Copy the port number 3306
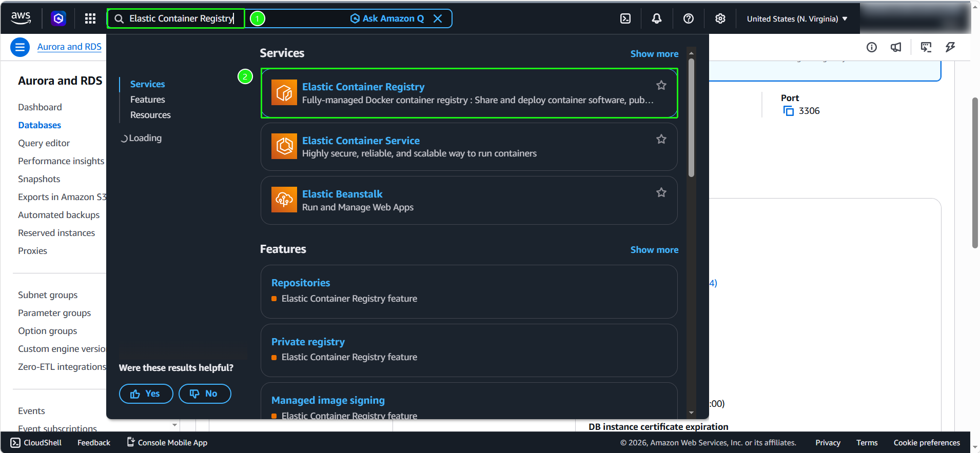Screen dimensions: 980x453 [789, 111]
